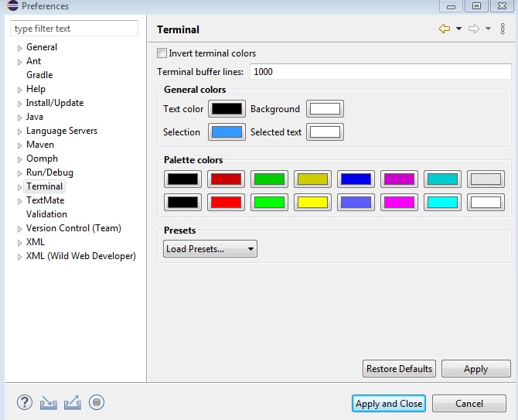Pick the bright magenta palette swatch
This screenshot has width=518, height=420.
click(399, 202)
